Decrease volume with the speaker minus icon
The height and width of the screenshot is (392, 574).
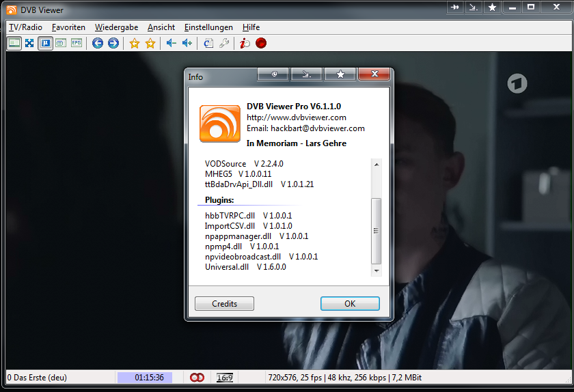[x=171, y=43]
